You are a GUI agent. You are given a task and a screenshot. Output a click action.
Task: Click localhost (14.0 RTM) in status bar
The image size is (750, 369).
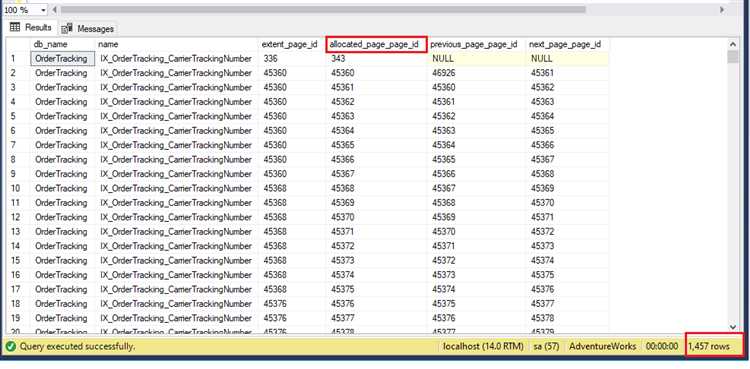[x=483, y=346]
